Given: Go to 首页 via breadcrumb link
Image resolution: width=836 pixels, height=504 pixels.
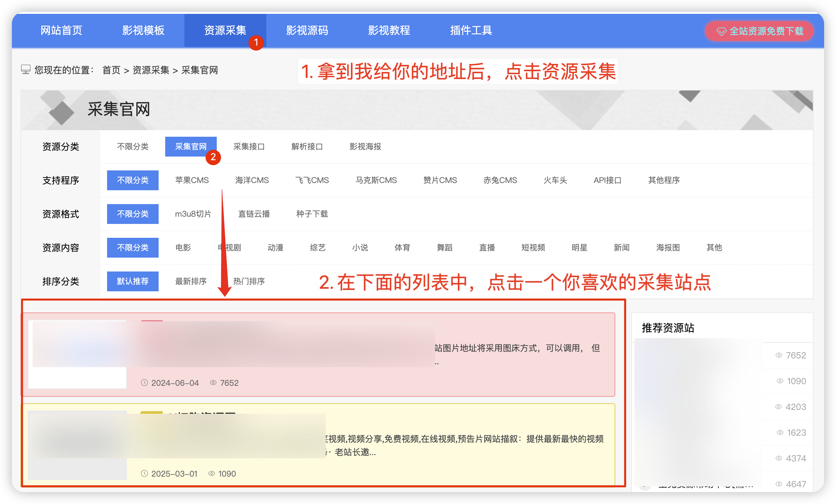Looking at the screenshot, I should click(111, 70).
